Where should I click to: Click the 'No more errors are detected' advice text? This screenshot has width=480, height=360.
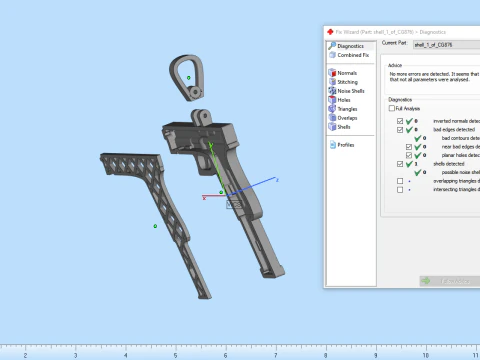(434, 77)
